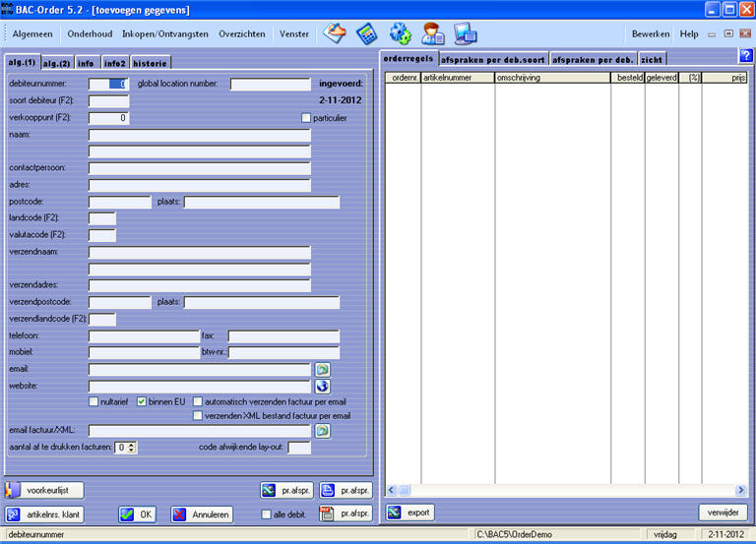This screenshot has width=756, height=544.
Task: Uncheck the binnen EU checkbox
Action: point(142,401)
